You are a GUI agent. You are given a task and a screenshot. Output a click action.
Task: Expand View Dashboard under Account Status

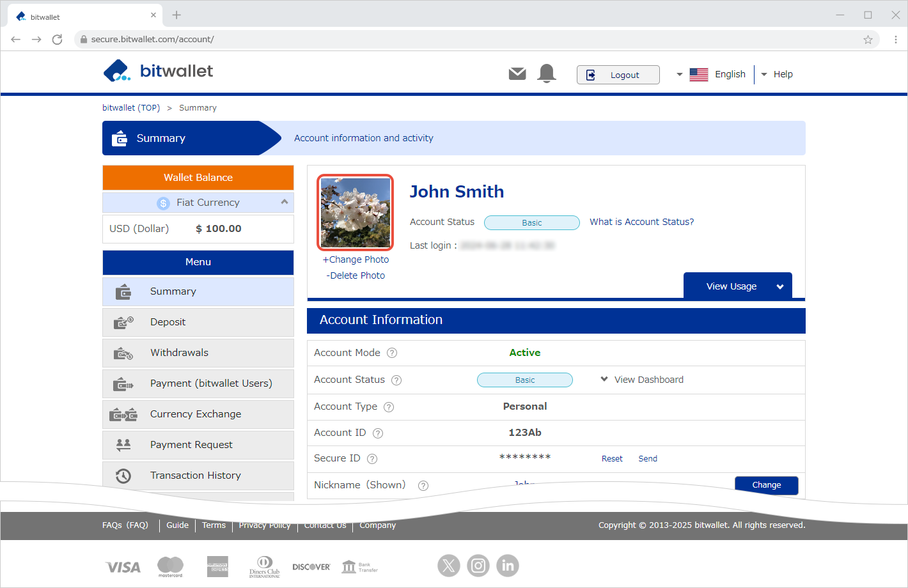tap(642, 380)
